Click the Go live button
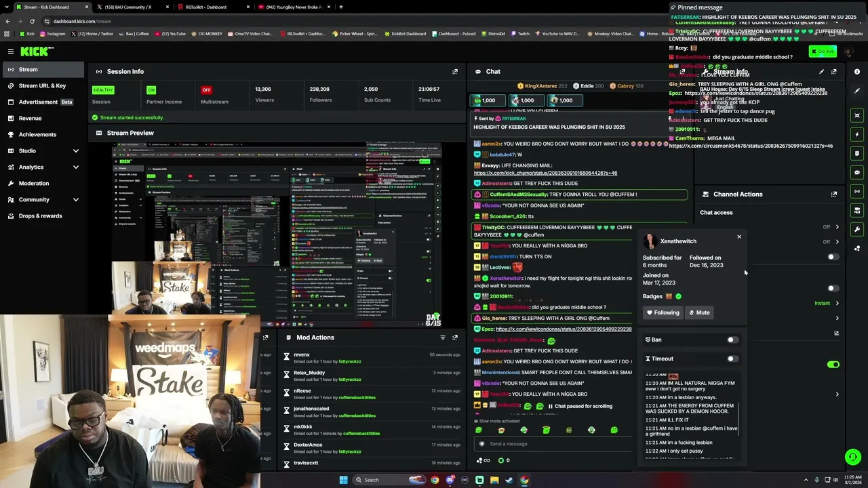 pos(823,52)
